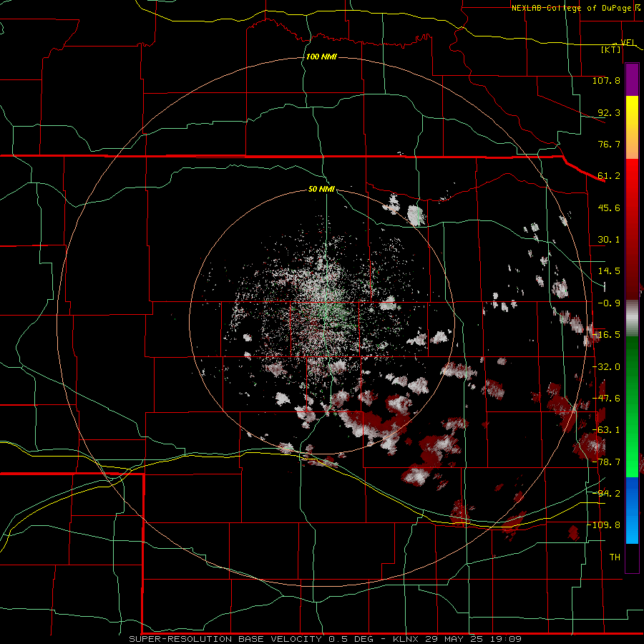Click the purple segment of the color scale

pyautogui.click(x=632, y=79)
